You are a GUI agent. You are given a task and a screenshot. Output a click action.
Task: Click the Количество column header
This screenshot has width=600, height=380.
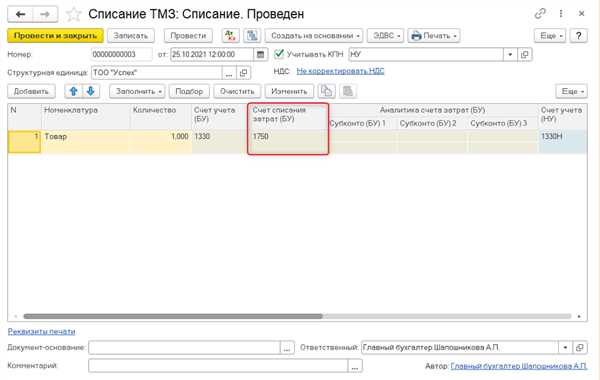(161, 117)
